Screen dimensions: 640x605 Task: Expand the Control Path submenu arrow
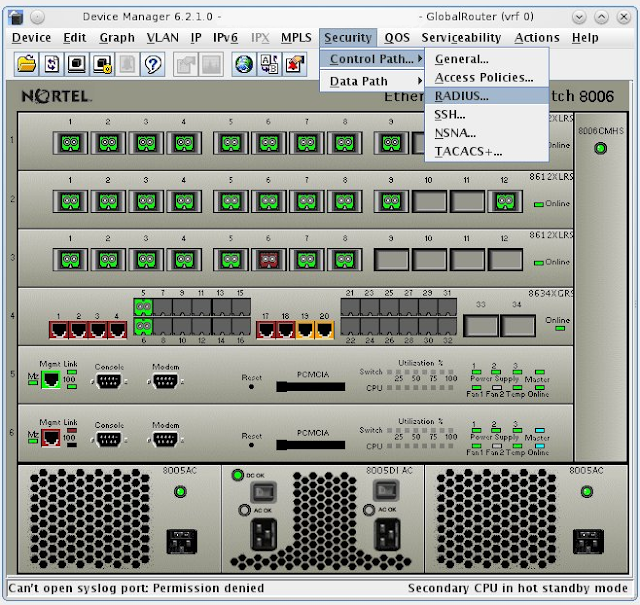click(420, 59)
